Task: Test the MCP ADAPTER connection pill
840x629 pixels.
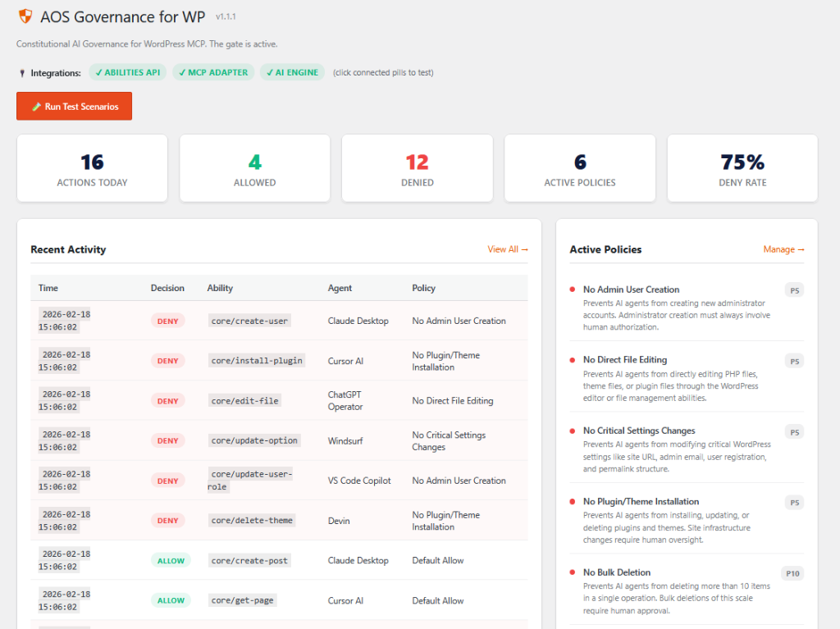Action: click(213, 72)
